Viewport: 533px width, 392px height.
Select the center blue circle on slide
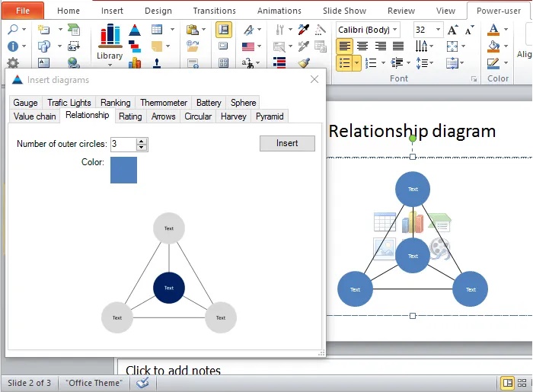413,256
